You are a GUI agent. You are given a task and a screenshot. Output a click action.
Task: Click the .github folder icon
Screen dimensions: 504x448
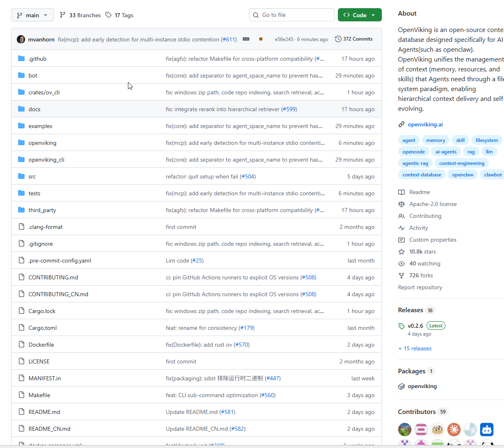click(21, 59)
